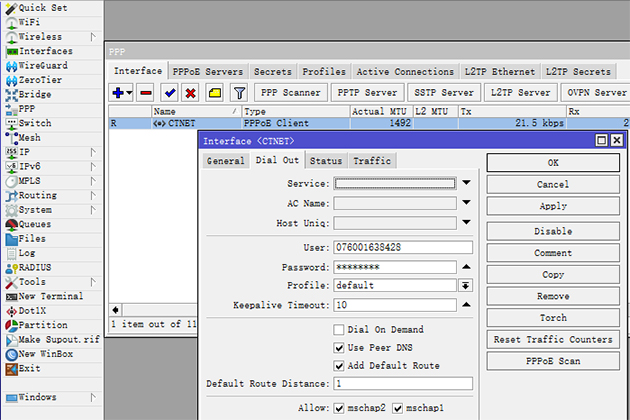Screen dimensions: 630x420
Task: Open the Profile dropdown list
Action: pyautogui.click(x=465, y=286)
